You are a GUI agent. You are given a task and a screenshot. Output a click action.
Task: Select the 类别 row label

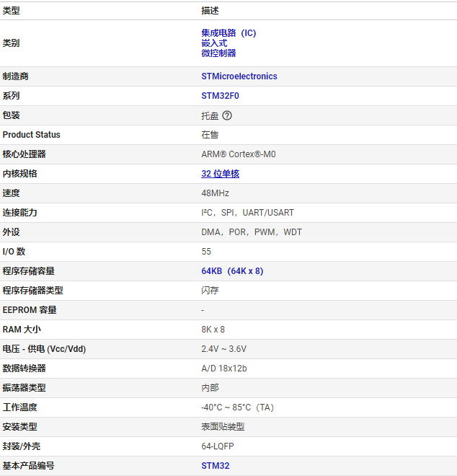[12, 43]
